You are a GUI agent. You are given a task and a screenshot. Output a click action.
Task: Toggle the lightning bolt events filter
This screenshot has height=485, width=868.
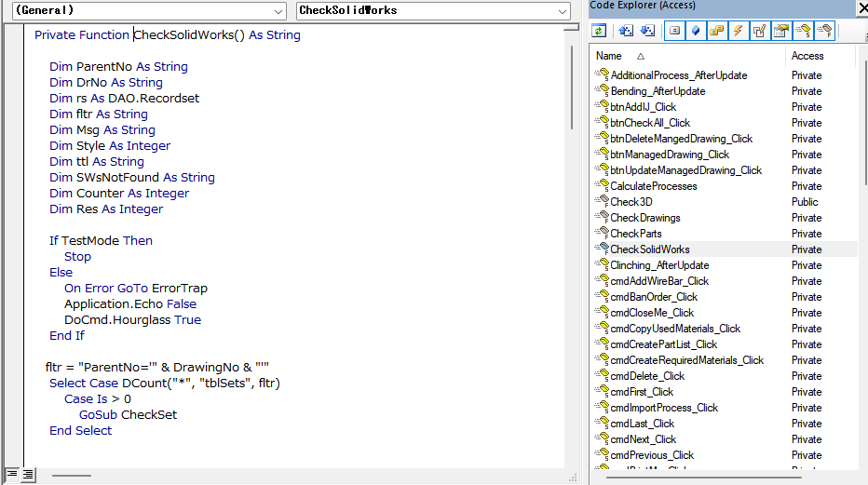[x=738, y=31]
